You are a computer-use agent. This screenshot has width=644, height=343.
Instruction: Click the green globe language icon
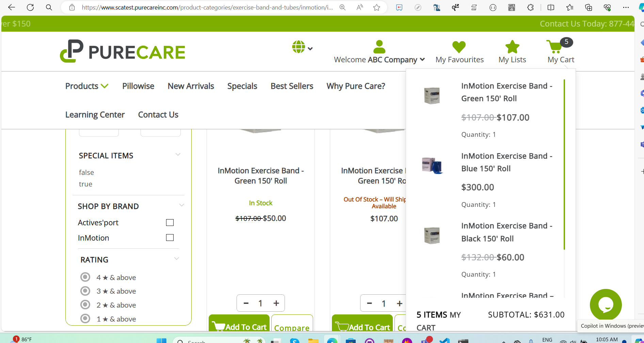click(299, 47)
